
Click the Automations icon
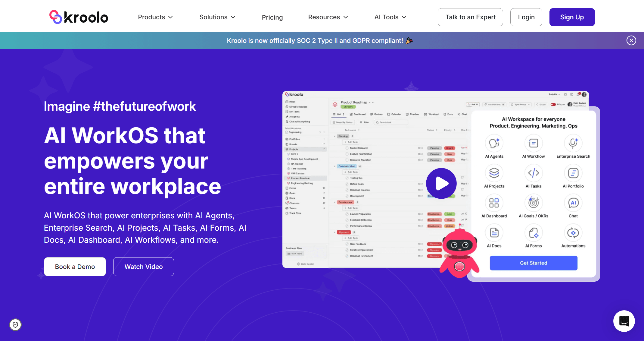point(573,233)
